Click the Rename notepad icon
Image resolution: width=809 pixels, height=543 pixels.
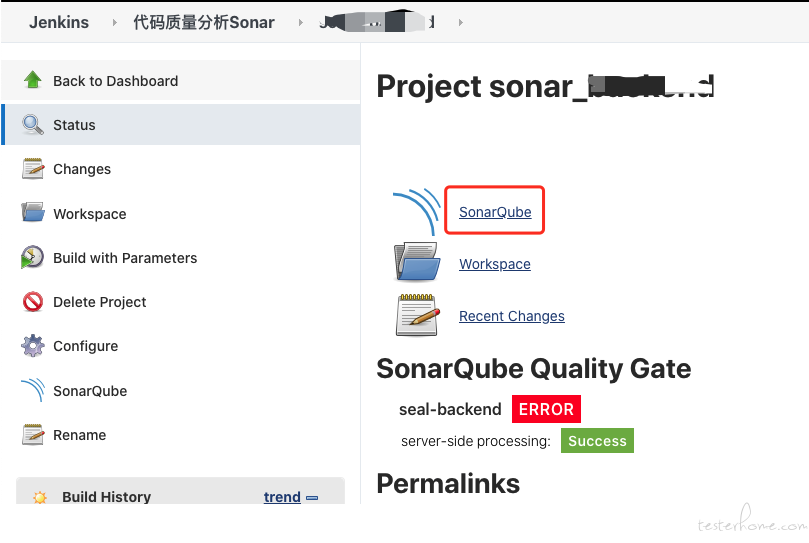[x=33, y=435]
